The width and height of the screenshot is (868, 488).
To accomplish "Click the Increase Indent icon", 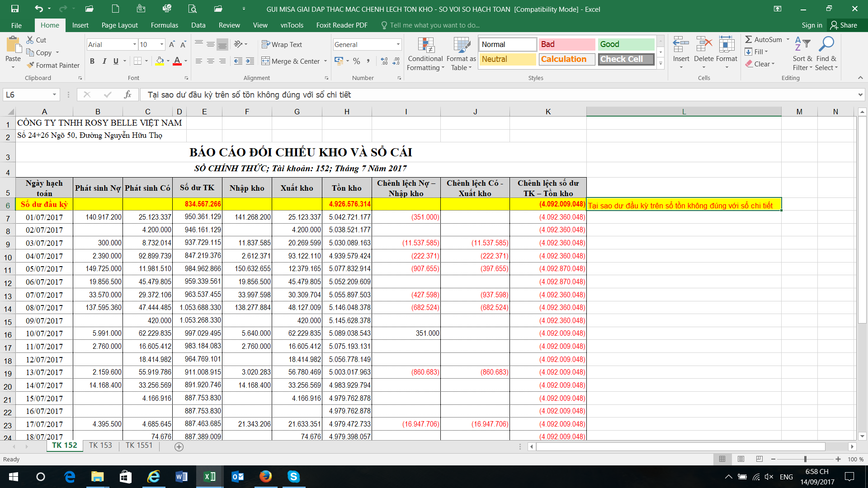I will click(x=250, y=61).
